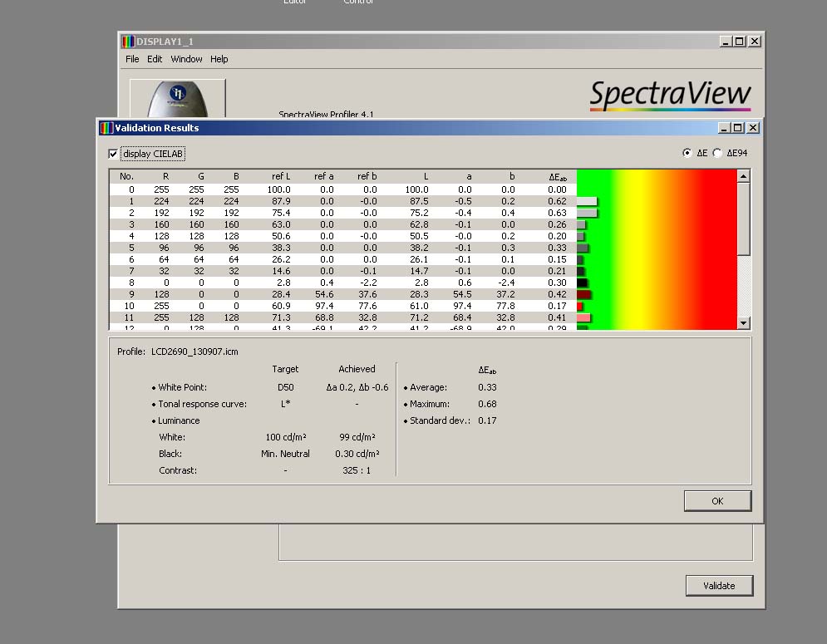Image resolution: width=827 pixels, height=644 pixels.
Task: Maximize the DISPLAY1_1 window
Action: pos(740,42)
